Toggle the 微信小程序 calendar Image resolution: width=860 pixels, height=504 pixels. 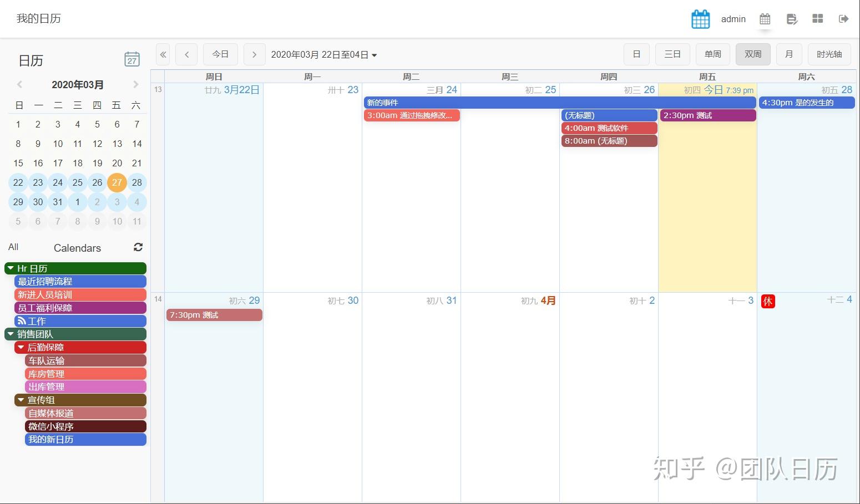point(86,426)
